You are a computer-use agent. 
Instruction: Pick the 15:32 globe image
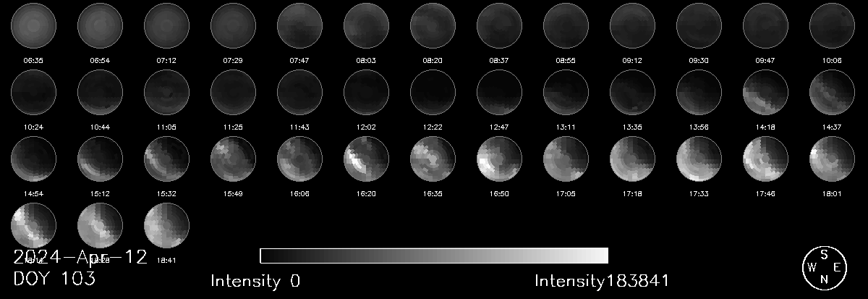166,158
